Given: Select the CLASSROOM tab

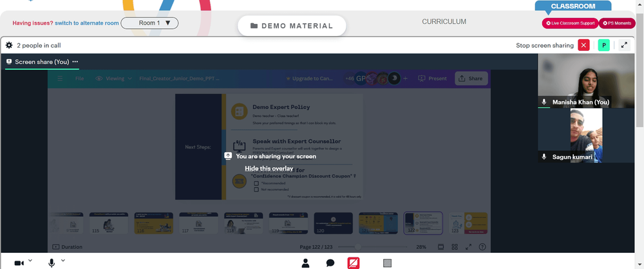Looking at the screenshot, I should pos(573,6).
